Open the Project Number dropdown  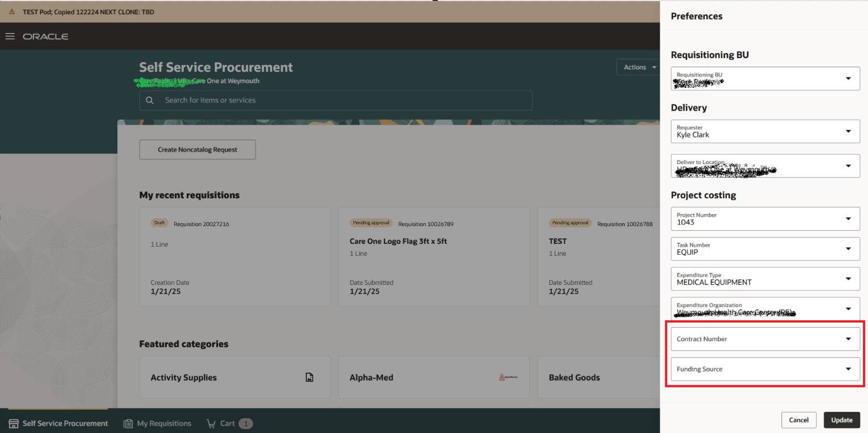coord(849,219)
